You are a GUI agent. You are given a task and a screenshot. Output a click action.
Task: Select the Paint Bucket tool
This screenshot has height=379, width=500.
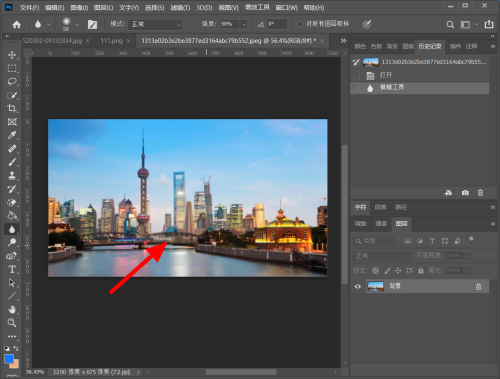click(12, 216)
